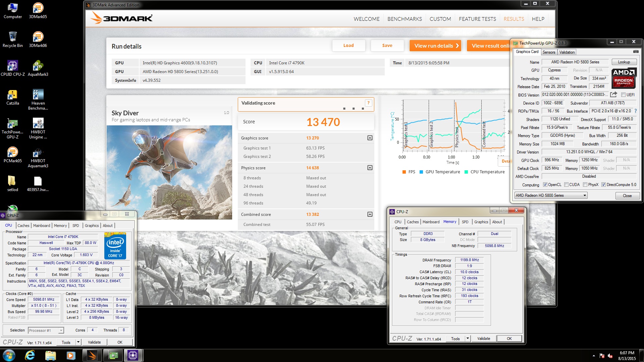This screenshot has height=362, width=644.
Task: Open the Catzilla desktop shortcut
Action: (x=12, y=97)
